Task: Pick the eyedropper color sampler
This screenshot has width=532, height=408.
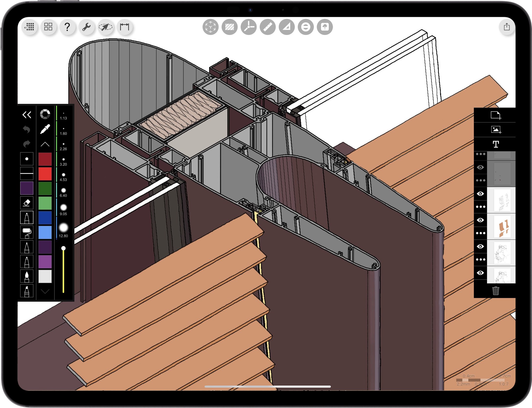Action: 45,129
